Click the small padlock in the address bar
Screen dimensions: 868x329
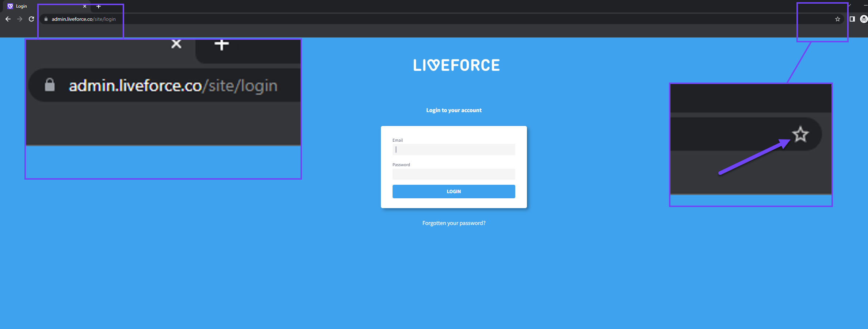click(x=46, y=19)
